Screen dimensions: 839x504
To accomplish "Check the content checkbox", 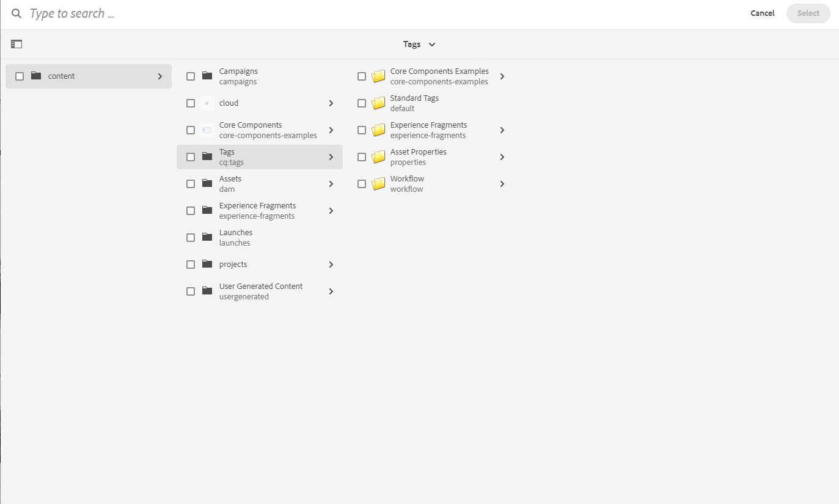I will pos(20,76).
